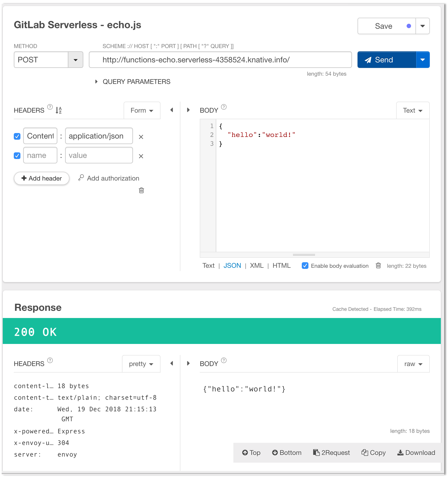The image size is (448, 477).
Task: Switch body format to JSON
Action: point(232,265)
